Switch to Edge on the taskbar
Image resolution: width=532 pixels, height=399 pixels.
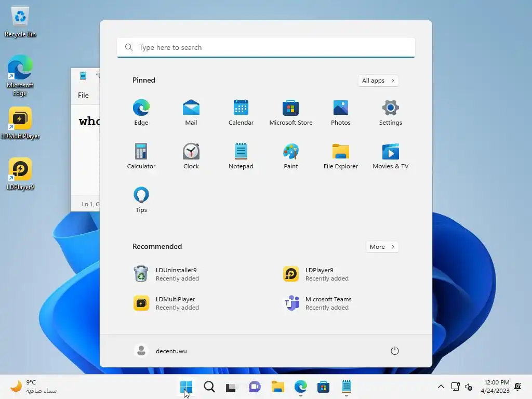pos(301,387)
